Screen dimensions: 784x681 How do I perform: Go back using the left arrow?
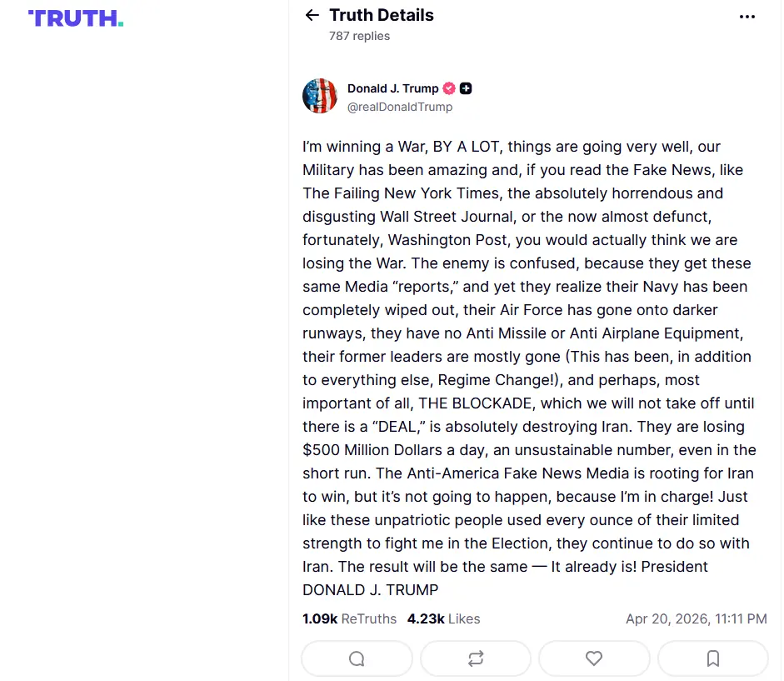[x=312, y=15]
